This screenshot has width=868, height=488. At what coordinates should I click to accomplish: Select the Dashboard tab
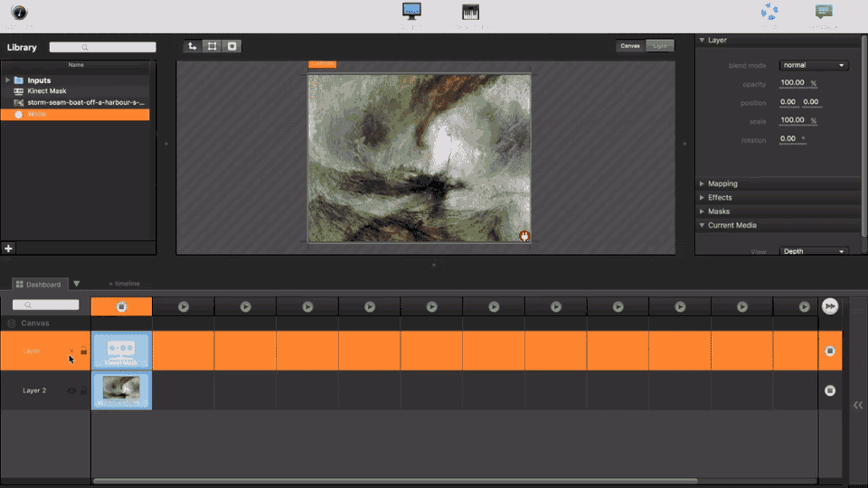pos(39,285)
